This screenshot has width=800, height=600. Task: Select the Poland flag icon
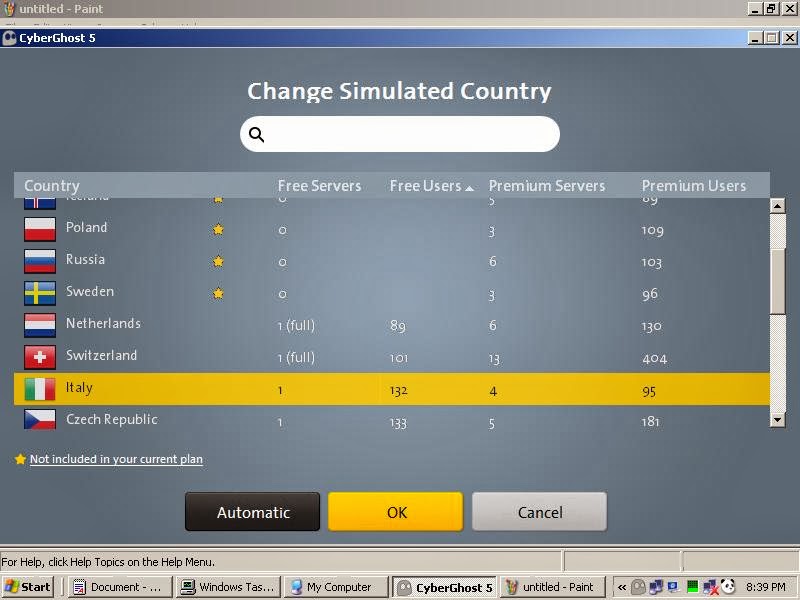[40, 229]
